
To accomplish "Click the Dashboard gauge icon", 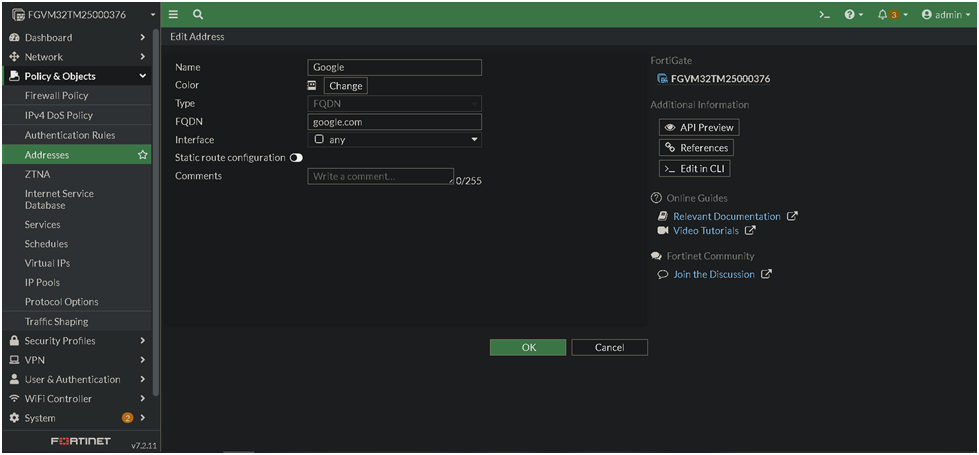I will 14,37.
